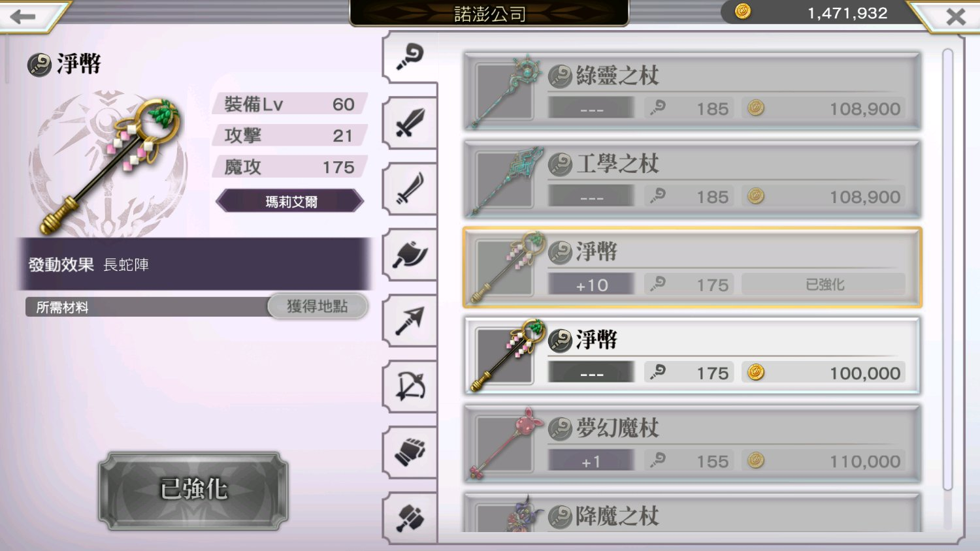Image resolution: width=980 pixels, height=551 pixels.
Task: Choose the 淨幣 entry costing 100,000
Action: click(693, 356)
